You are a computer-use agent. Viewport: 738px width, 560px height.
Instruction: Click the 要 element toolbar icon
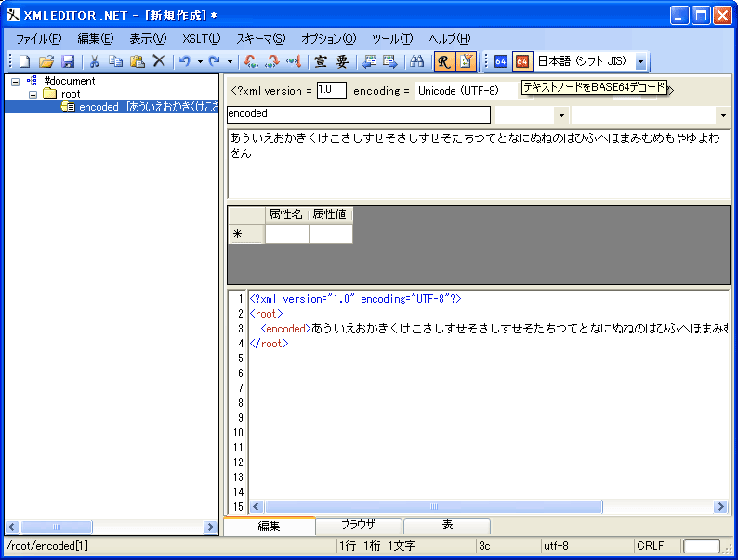click(x=342, y=61)
